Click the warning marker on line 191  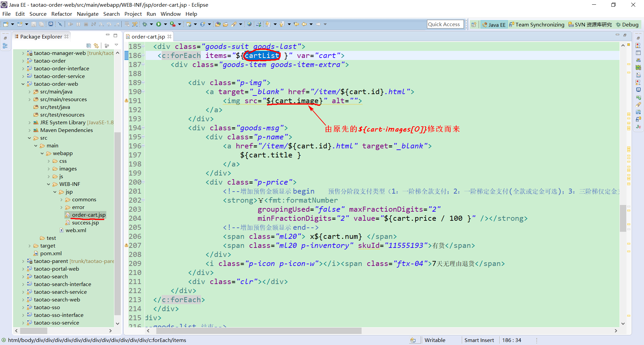126,100
